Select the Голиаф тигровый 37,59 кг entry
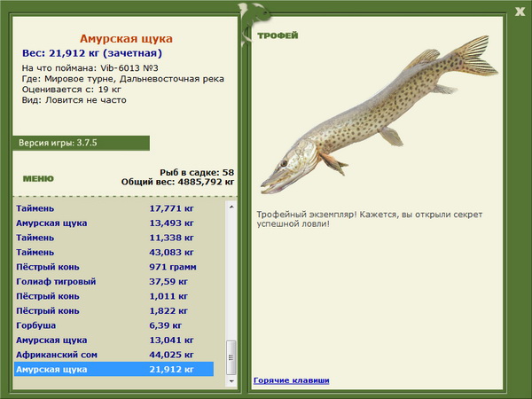 (114, 282)
